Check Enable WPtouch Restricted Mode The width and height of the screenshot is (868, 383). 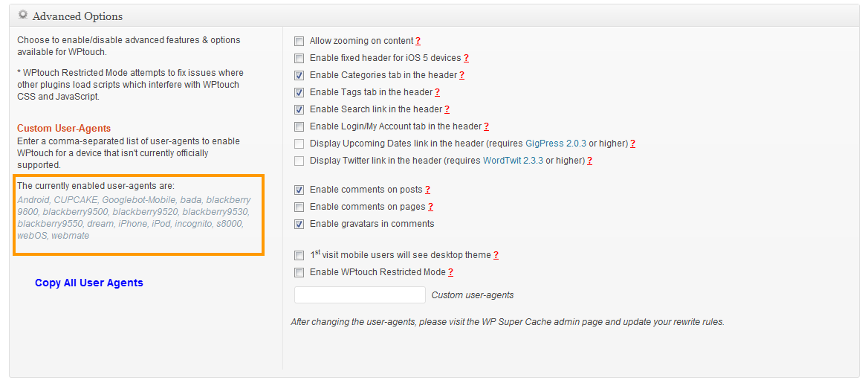coord(299,272)
